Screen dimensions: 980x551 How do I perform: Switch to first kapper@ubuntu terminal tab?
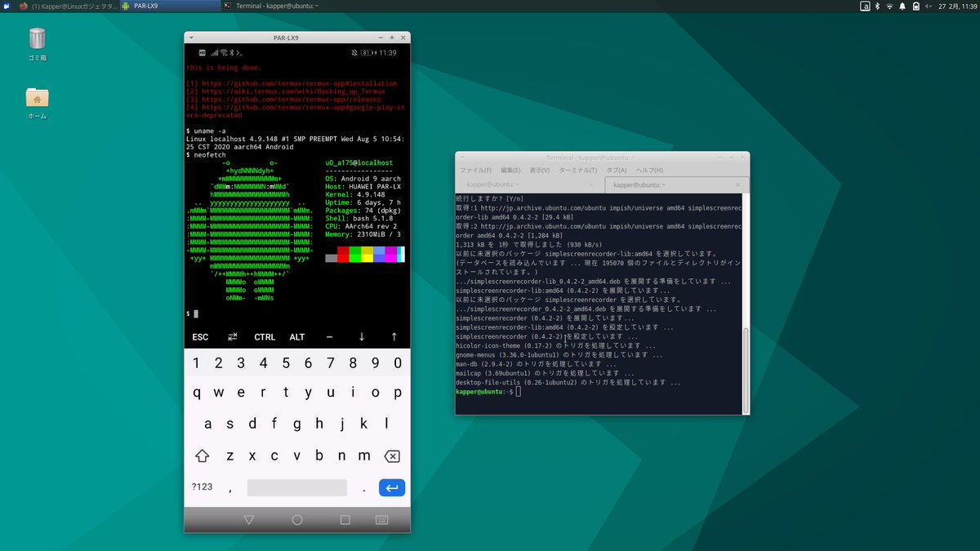click(529, 185)
